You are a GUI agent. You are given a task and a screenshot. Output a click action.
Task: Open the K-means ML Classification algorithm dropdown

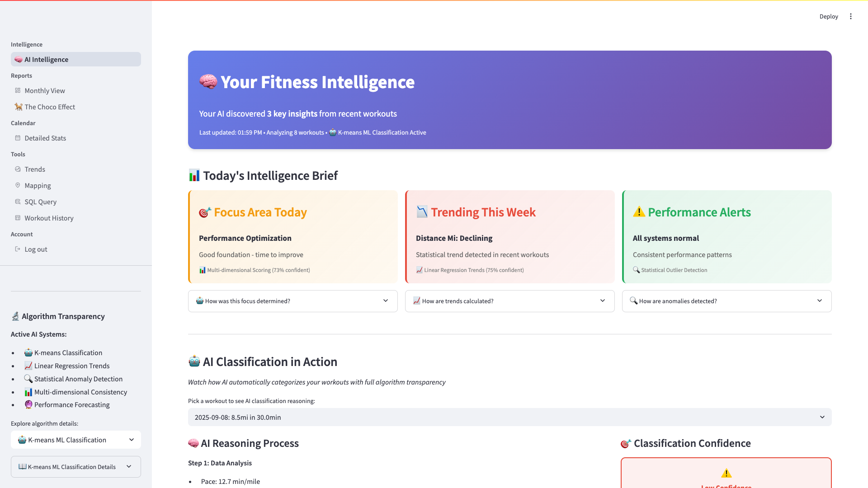[x=76, y=440]
